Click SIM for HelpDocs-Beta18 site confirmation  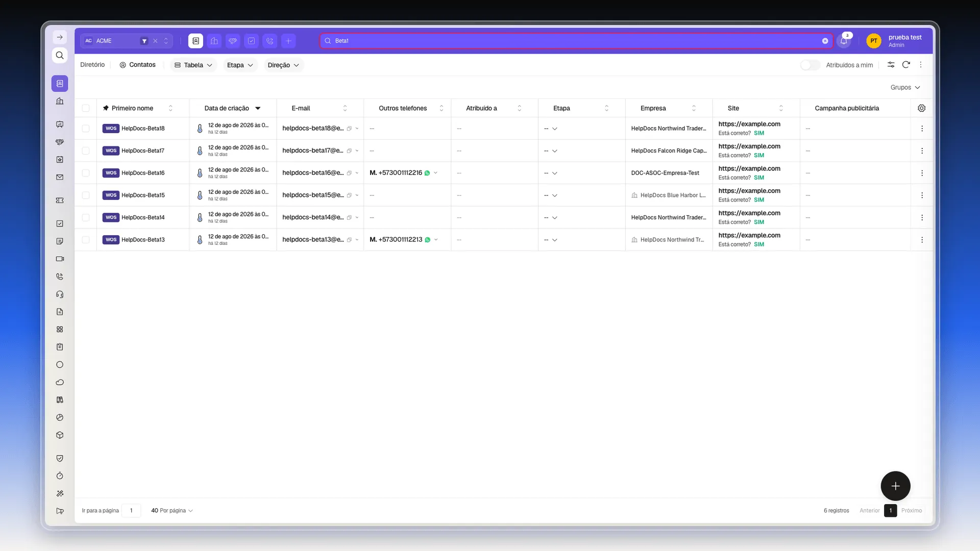click(x=759, y=133)
